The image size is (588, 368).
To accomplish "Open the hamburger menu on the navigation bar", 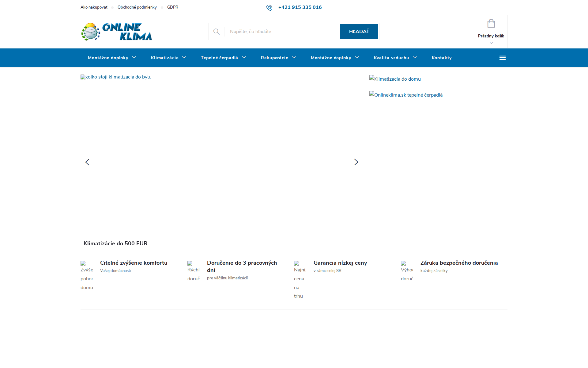I will [x=503, y=57].
